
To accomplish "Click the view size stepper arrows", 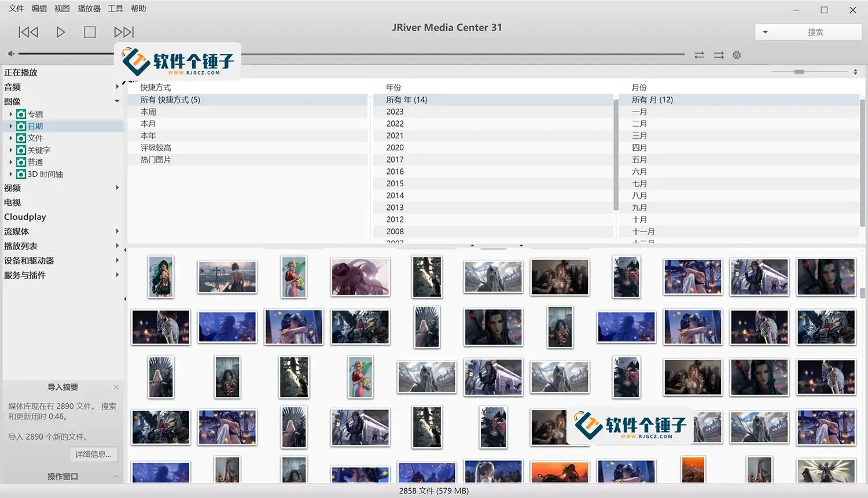I will [855, 72].
